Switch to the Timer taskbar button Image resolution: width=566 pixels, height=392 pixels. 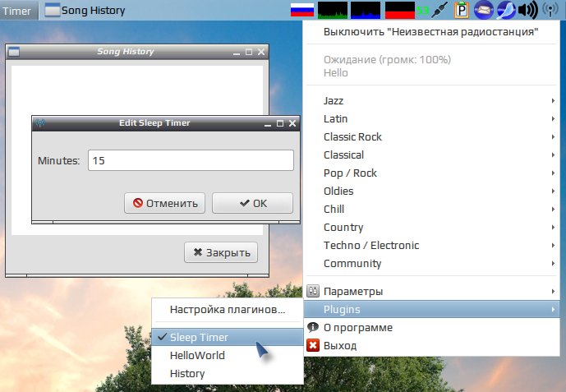pyautogui.click(x=19, y=11)
